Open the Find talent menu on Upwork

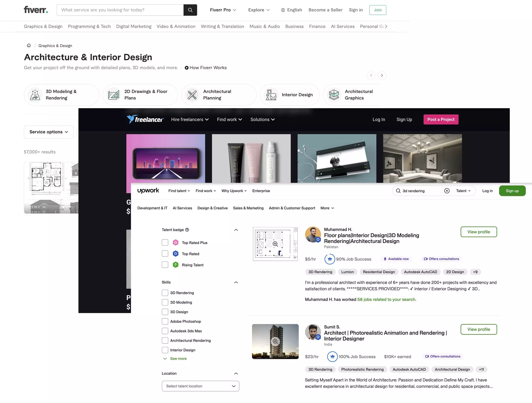coord(179,191)
